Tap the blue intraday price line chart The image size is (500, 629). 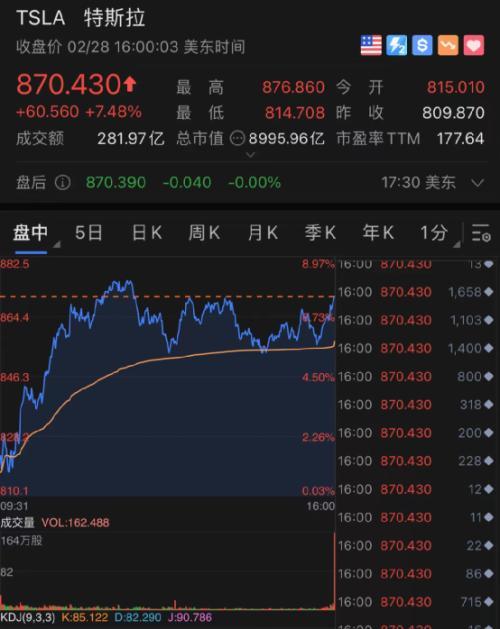(x=168, y=377)
